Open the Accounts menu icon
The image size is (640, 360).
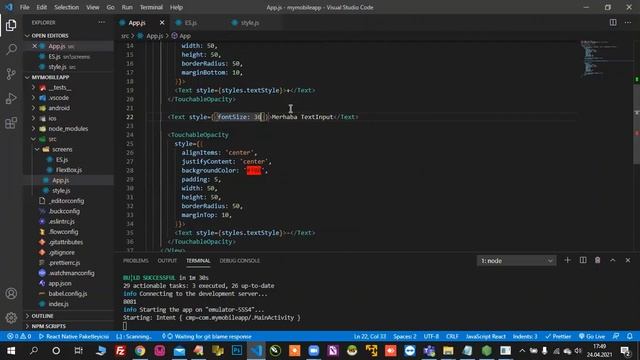(x=11, y=293)
